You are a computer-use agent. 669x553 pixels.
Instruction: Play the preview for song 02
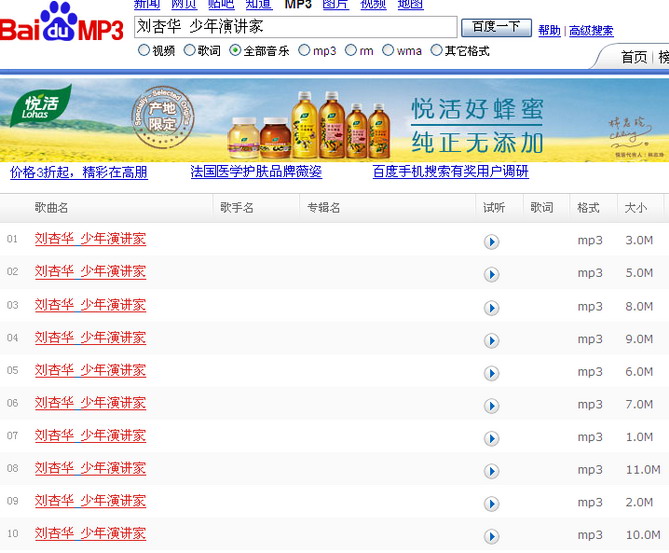click(491, 274)
